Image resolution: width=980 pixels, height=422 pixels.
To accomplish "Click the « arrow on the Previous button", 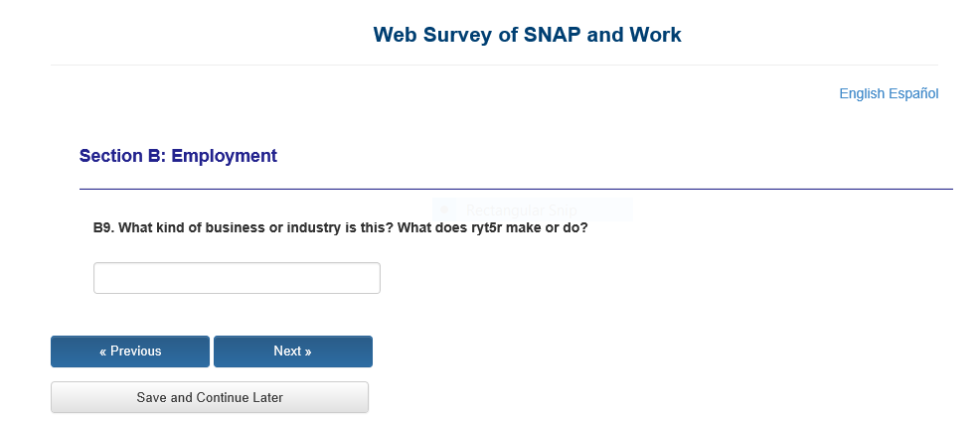I will tap(103, 352).
